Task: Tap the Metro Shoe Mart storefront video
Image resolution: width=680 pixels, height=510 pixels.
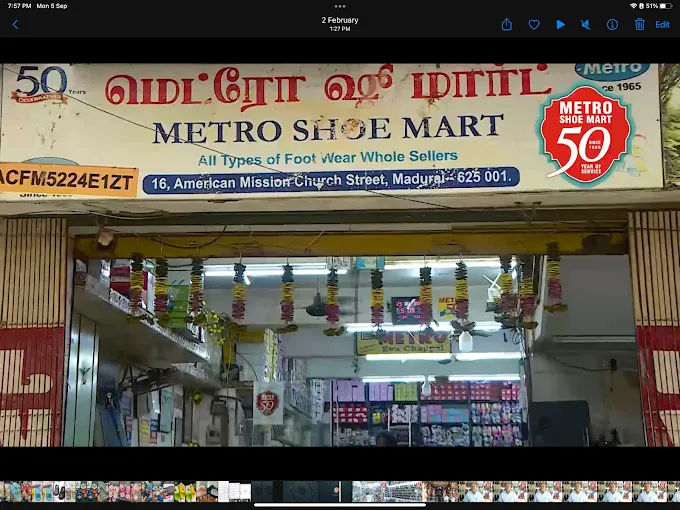Action: (x=340, y=255)
